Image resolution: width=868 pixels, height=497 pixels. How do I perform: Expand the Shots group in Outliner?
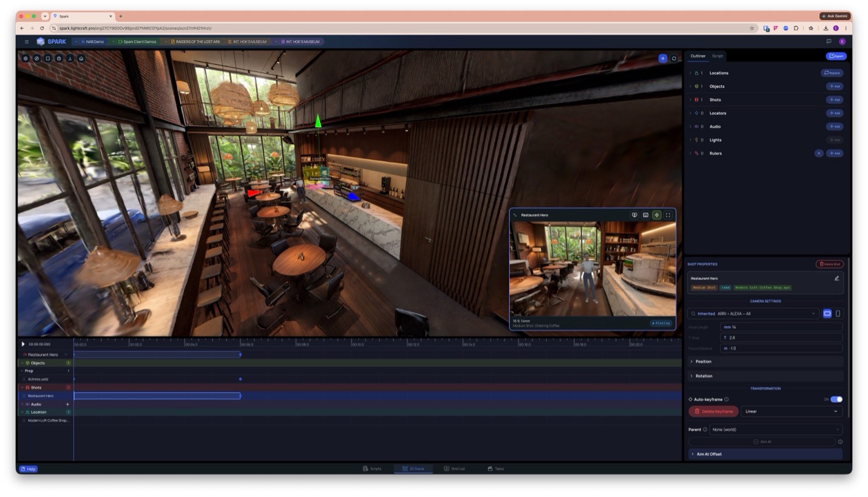[690, 100]
